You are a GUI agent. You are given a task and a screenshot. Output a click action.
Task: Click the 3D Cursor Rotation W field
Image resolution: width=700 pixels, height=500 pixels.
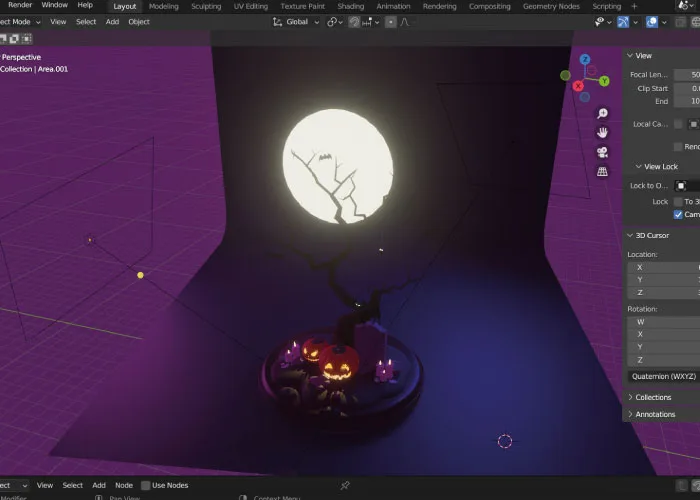663,322
